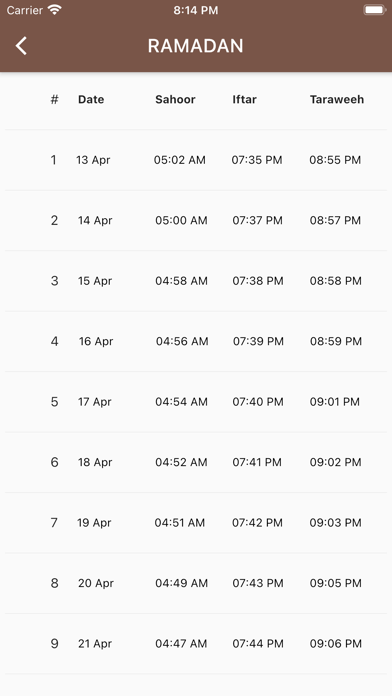The height and width of the screenshot is (696, 392).
Task: Select row number 9
Action: click(x=54, y=643)
